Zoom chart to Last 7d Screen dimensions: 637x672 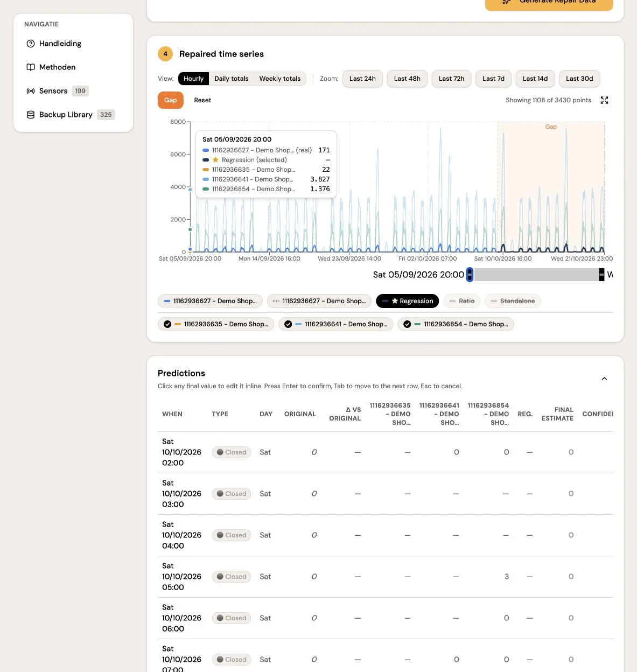[493, 79]
